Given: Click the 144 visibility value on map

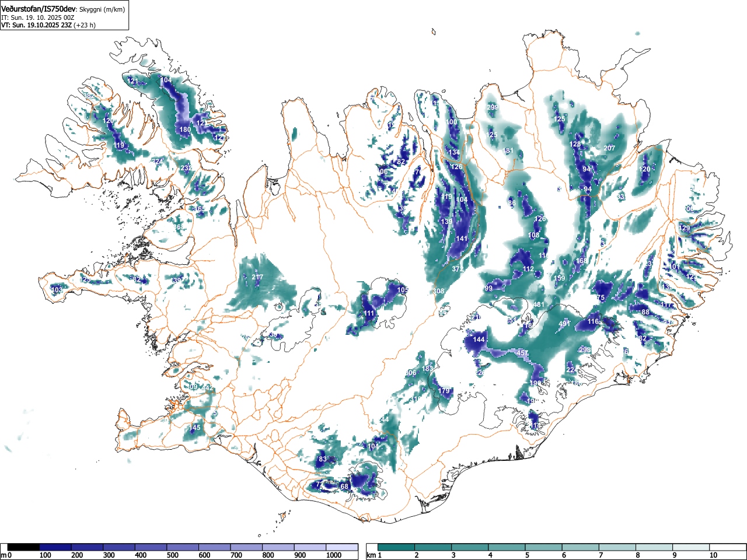Looking at the screenshot, I should 479,339.
